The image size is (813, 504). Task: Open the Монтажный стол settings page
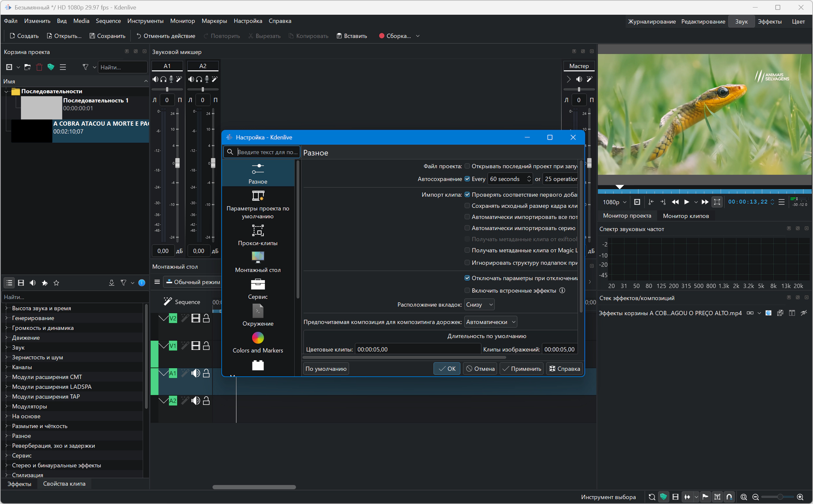pyautogui.click(x=258, y=262)
